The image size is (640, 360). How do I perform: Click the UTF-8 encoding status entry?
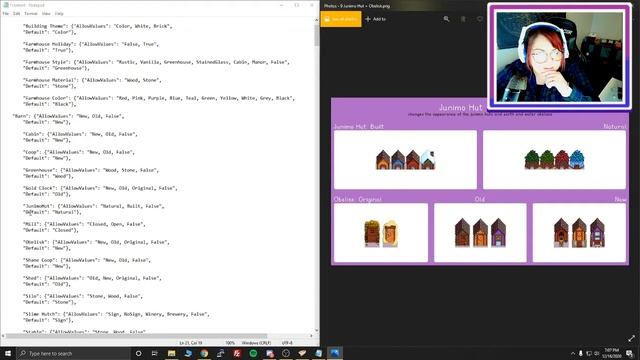[x=287, y=343]
